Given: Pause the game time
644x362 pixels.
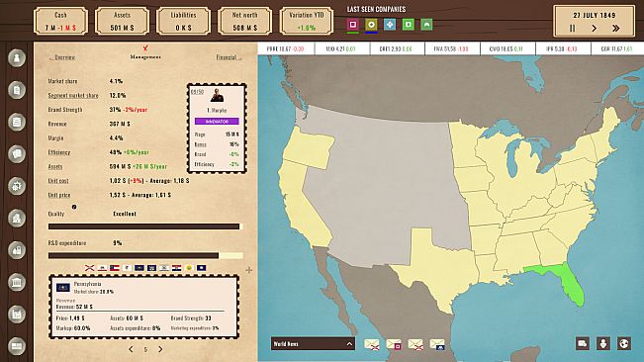Looking at the screenshot, I should coord(572,29).
